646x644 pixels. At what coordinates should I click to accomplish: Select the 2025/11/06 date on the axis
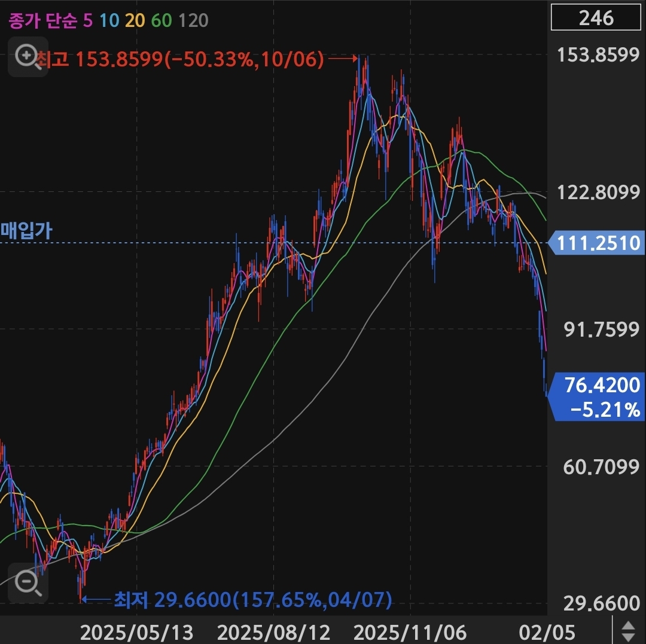[411, 631]
